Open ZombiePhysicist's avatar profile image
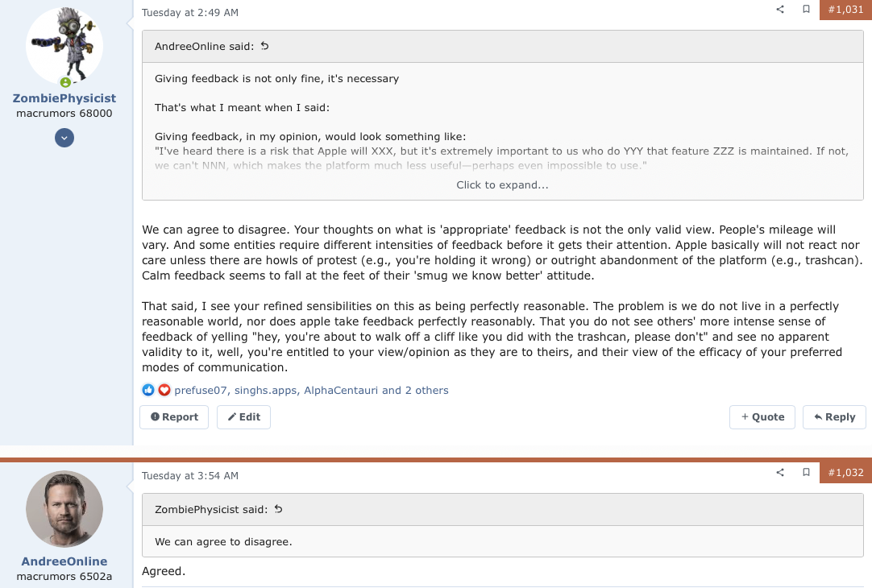 [x=64, y=46]
